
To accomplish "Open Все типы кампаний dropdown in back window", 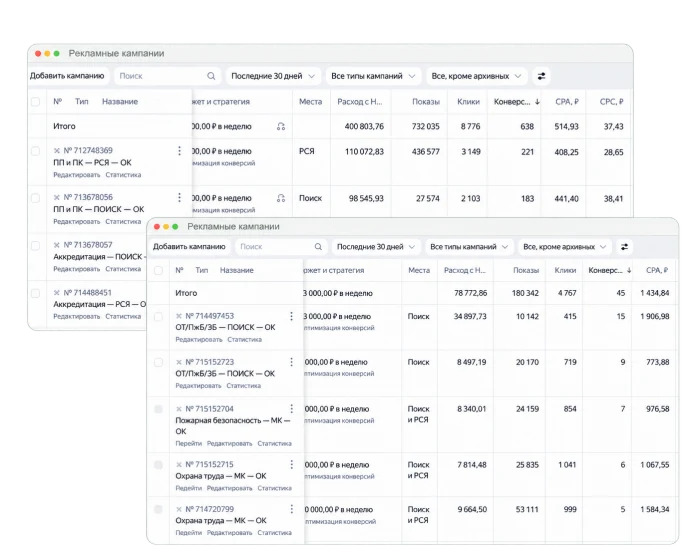I will 373,76.
